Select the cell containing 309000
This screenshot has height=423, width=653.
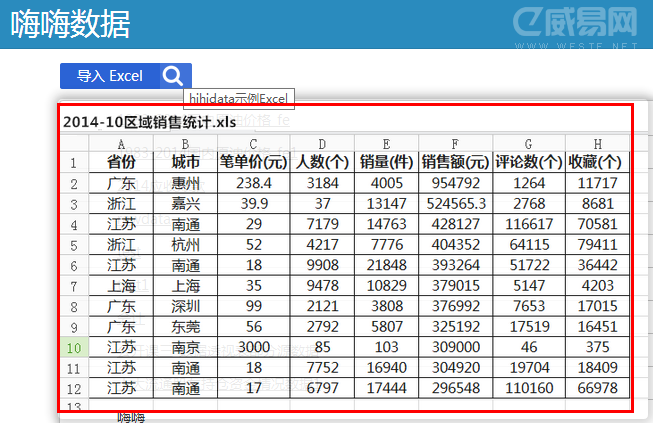pyautogui.click(x=456, y=347)
